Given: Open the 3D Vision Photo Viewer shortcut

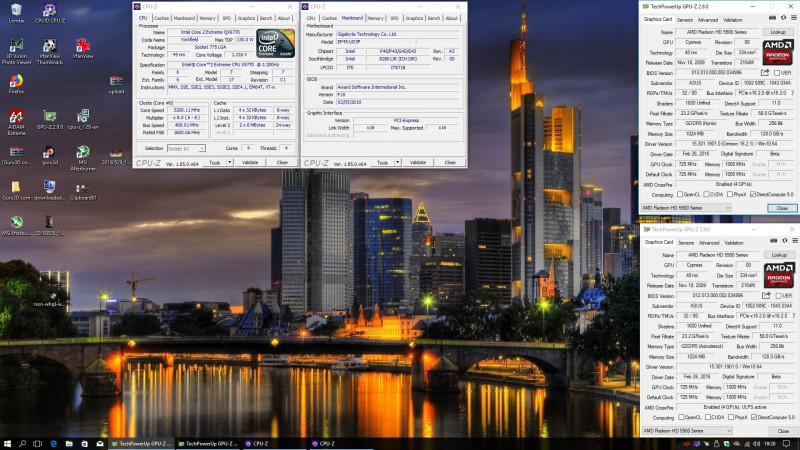Looking at the screenshot, I should (x=16, y=52).
